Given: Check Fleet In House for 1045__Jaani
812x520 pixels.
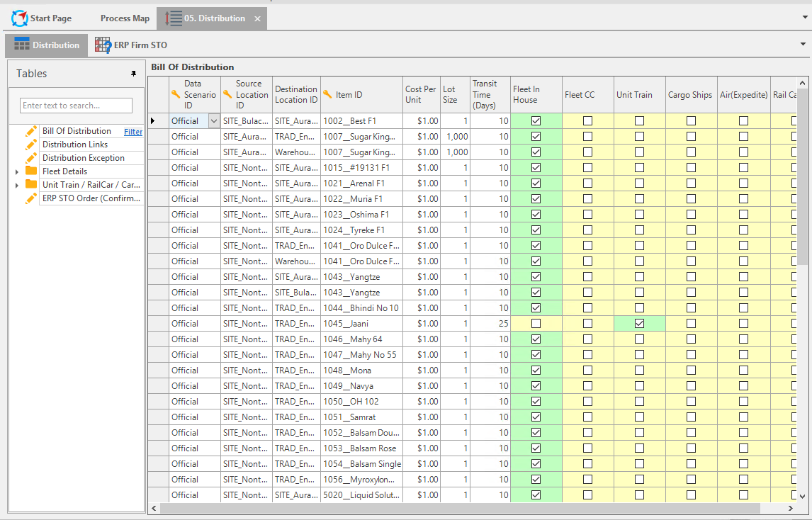Looking at the screenshot, I should [536, 323].
